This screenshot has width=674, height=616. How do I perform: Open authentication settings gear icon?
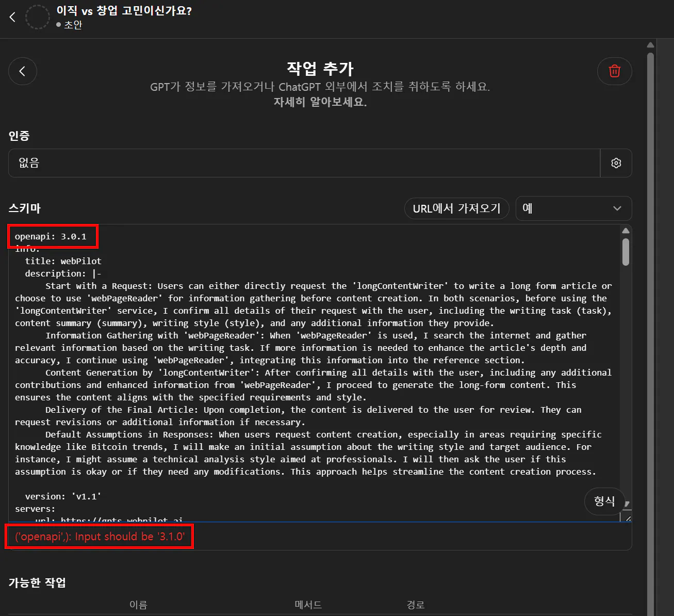coord(616,163)
